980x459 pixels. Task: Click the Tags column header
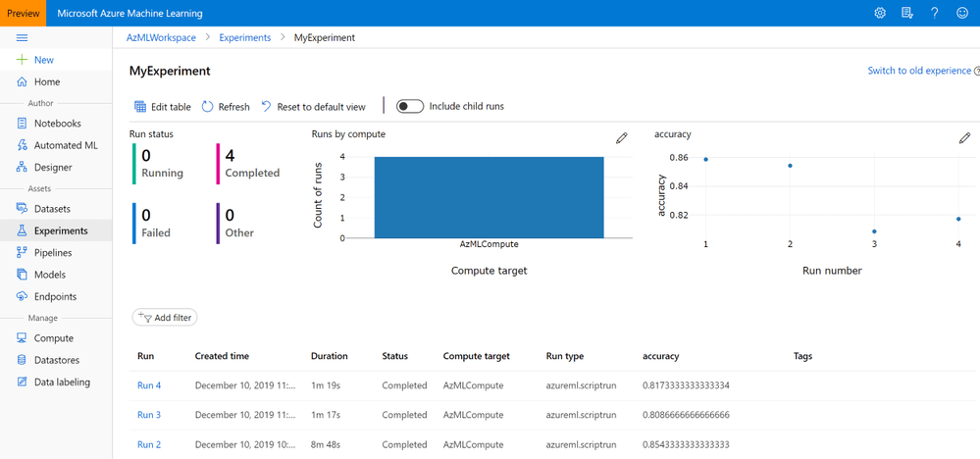803,356
